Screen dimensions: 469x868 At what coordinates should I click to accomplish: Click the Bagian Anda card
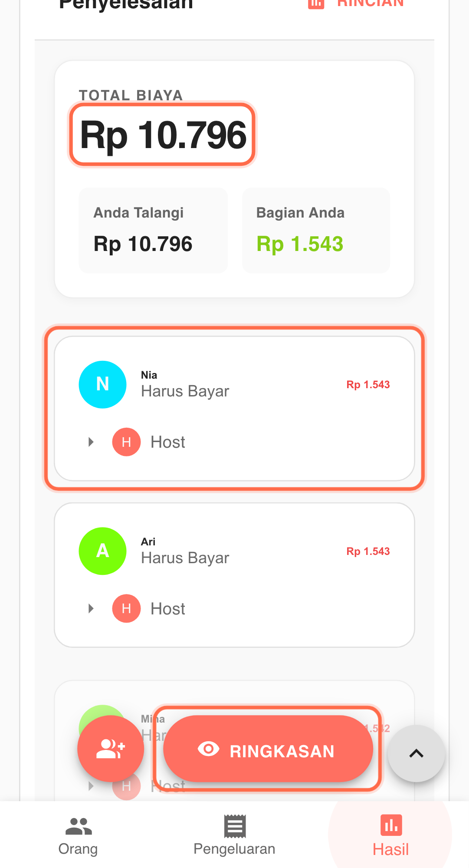[316, 230]
